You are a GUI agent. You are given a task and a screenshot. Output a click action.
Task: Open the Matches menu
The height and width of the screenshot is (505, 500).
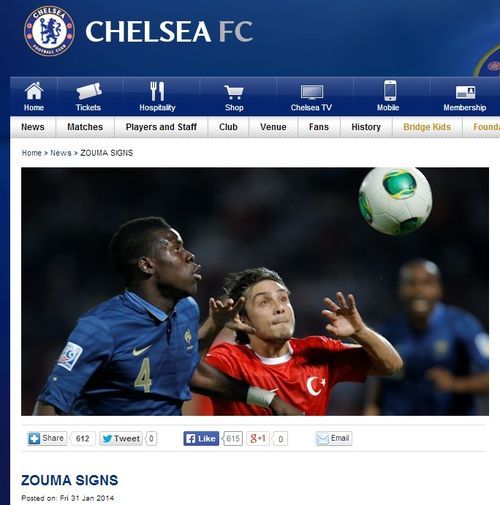85,127
